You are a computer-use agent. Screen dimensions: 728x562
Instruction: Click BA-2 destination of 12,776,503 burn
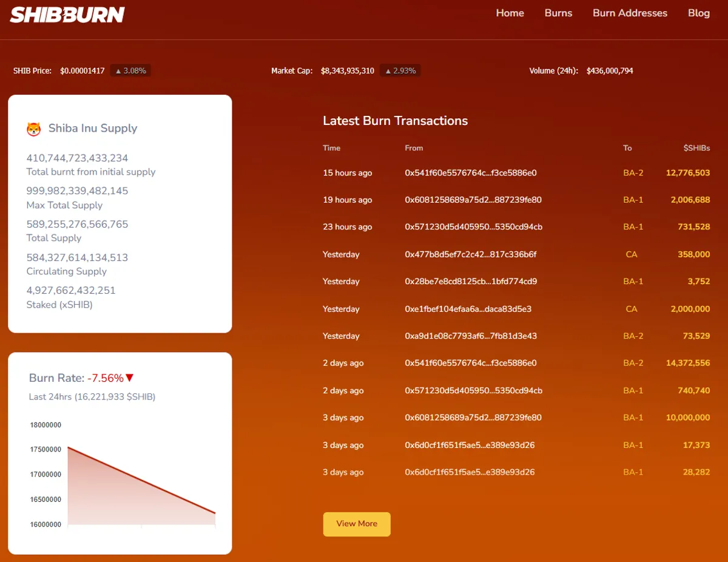(633, 173)
